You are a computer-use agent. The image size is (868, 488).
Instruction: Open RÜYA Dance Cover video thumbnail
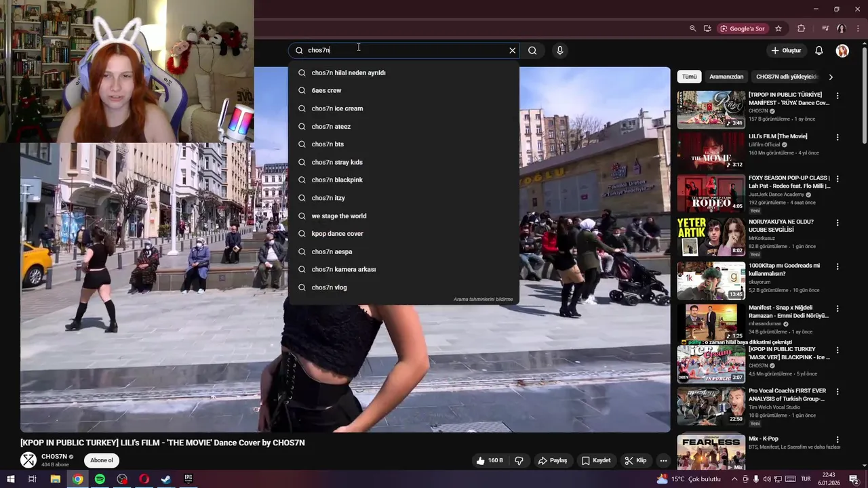tap(711, 109)
